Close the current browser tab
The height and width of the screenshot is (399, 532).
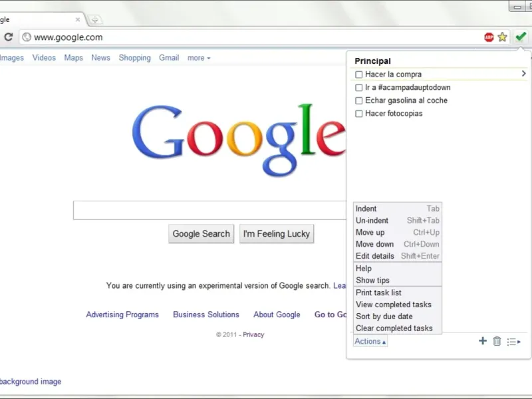(x=78, y=20)
